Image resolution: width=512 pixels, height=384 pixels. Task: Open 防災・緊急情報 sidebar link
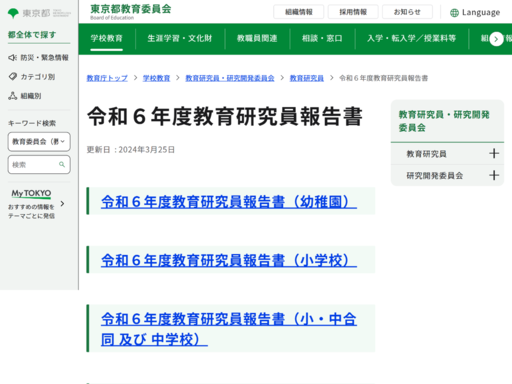(38, 58)
